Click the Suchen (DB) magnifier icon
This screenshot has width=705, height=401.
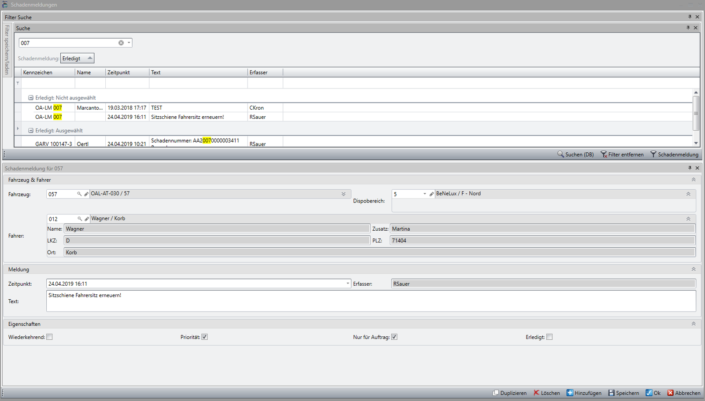pyautogui.click(x=561, y=155)
